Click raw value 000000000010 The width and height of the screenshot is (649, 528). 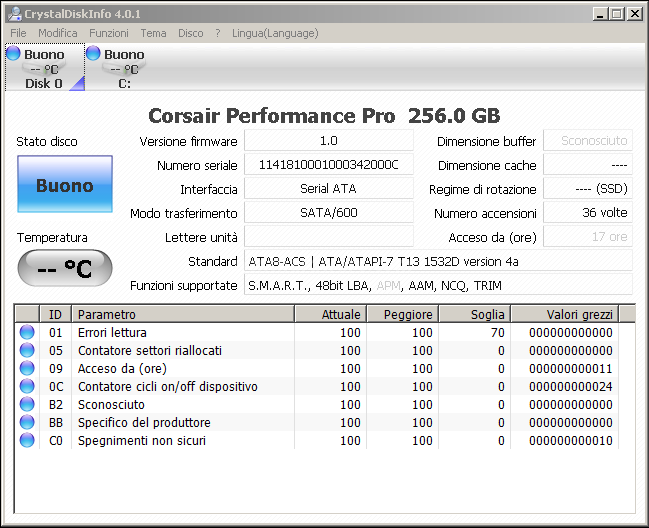[570, 440]
